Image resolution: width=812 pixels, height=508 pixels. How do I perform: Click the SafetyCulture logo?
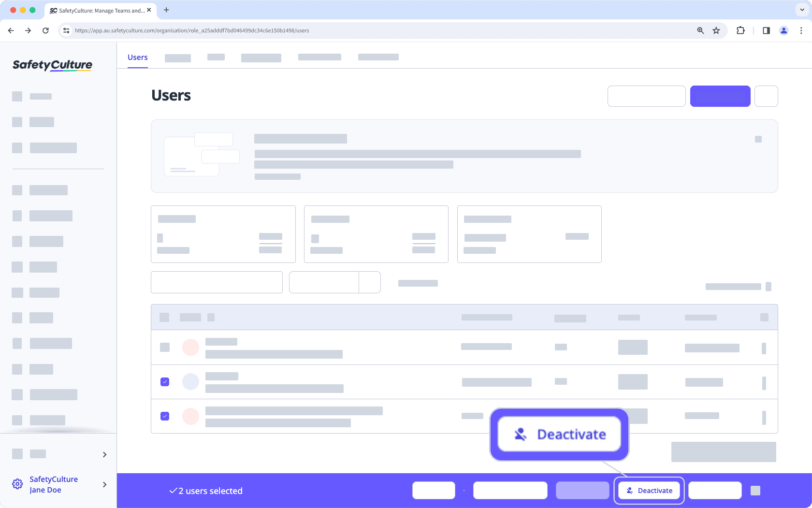[x=52, y=65]
